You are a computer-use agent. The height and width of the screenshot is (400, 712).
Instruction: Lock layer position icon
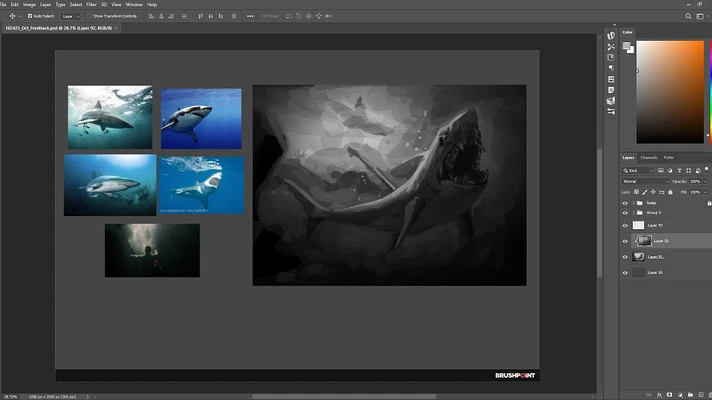pyautogui.click(x=653, y=192)
